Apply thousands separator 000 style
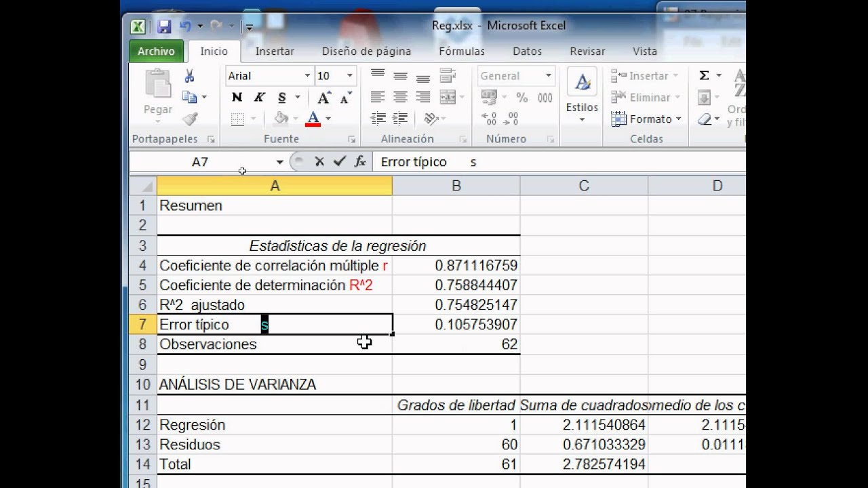 pos(545,98)
